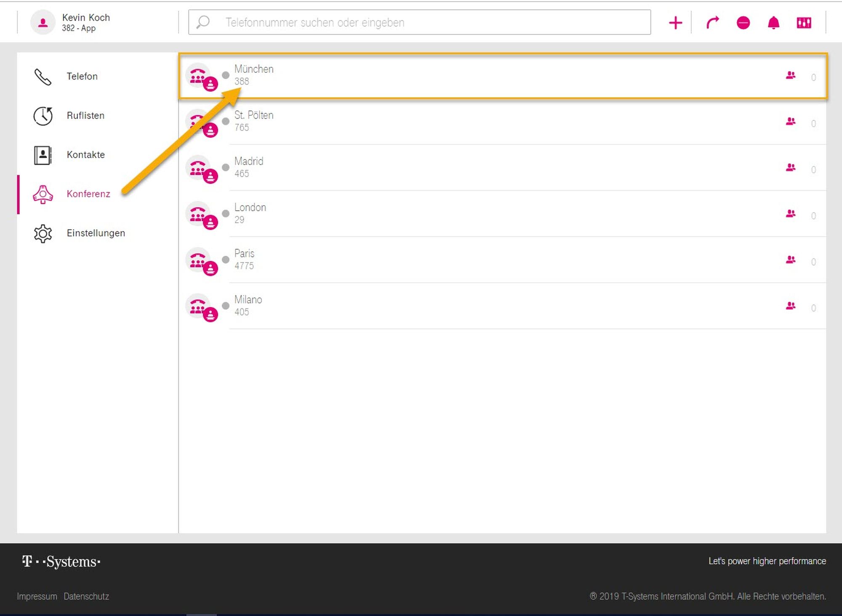The height and width of the screenshot is (616, 842).
Task: Open Ruflisten call history
Action: (x=85, y=116)
